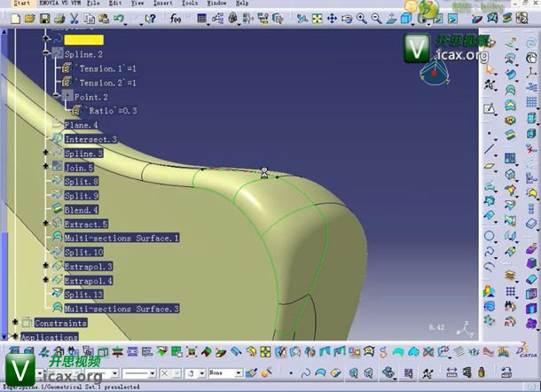The height and width of the screenshot is (392, 541).
Task: Click the Open file icon in toolbar
Action: [28, 18]
